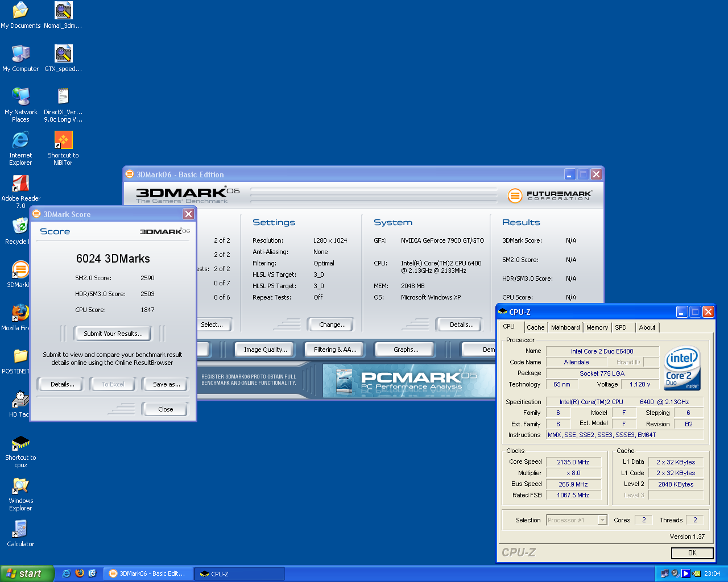This screenshot has height=582, width=728.
Task: Click Change button under Settings
Action: tap(332, 325)
